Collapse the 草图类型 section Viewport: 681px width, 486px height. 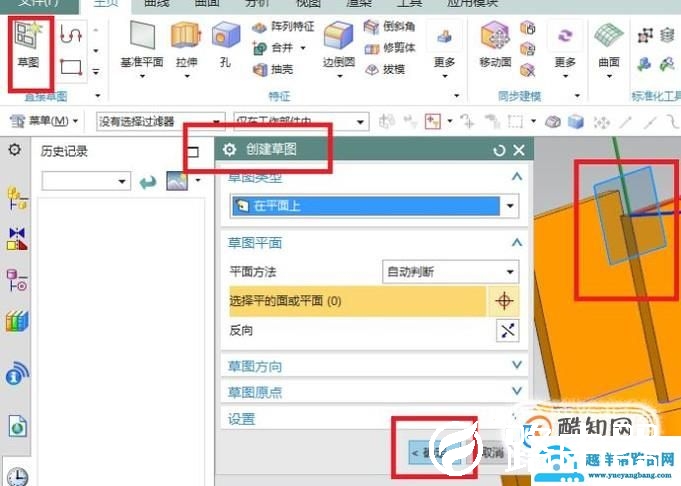[x=517, y=176]
